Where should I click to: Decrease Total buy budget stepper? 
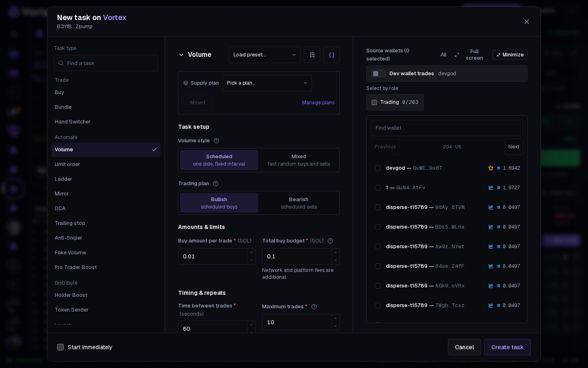335,260
